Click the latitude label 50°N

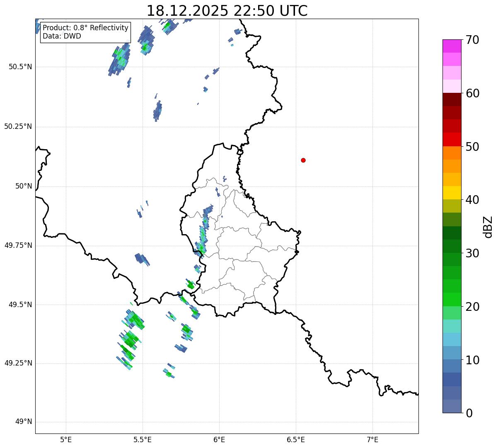(x=24, y=186)
